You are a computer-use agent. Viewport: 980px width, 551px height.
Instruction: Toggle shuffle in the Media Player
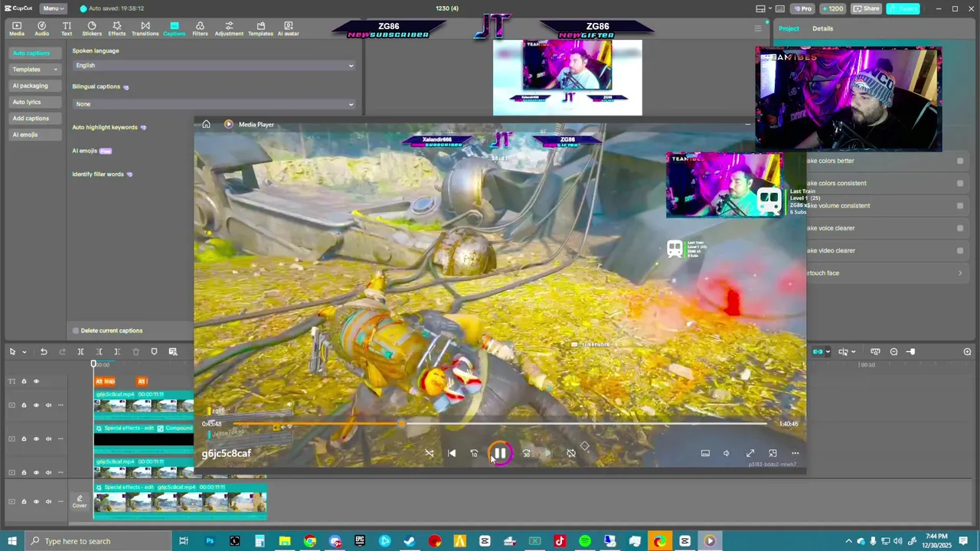[x=430, y=453]
